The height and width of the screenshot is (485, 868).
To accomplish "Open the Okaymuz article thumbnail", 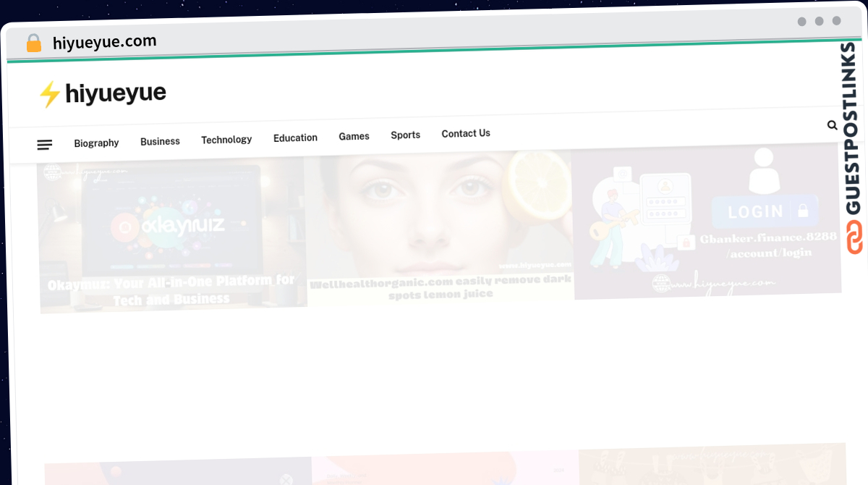I will click(172, 235).
